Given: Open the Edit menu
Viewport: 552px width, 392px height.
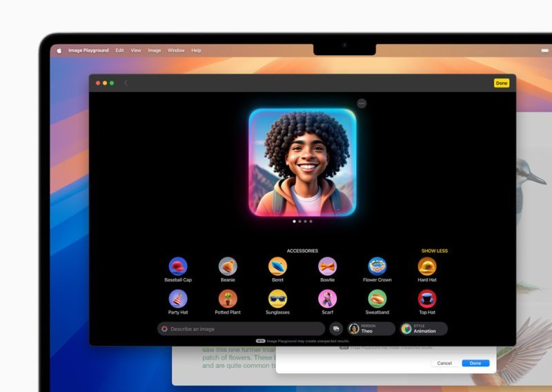Looking at the screenshot, I should [x=119, y=50].
